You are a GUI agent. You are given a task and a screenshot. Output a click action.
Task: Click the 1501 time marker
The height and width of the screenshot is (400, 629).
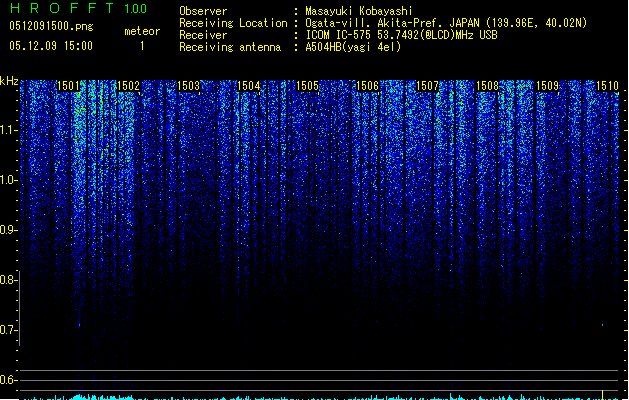(x=69, y=86)
